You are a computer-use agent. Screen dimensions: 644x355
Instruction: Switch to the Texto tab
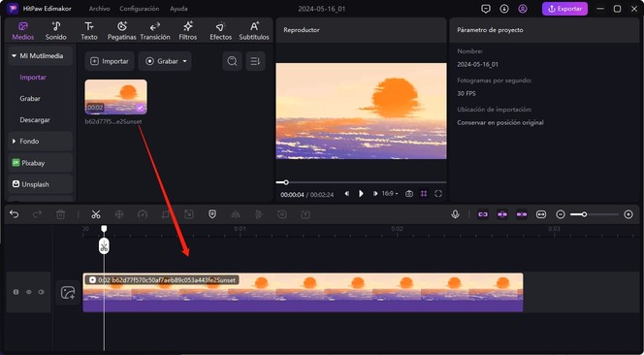89,31
